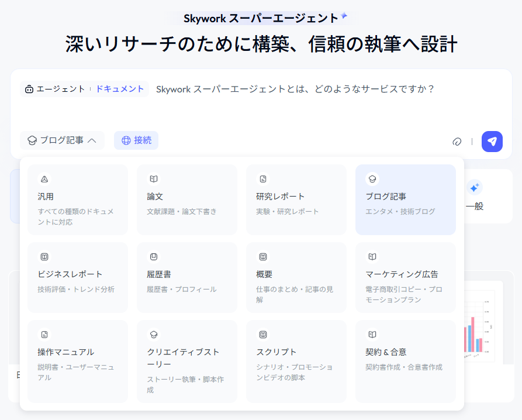Switch to エージェント mode
Viewport: 522px width, 420px height.
(55, 89)
